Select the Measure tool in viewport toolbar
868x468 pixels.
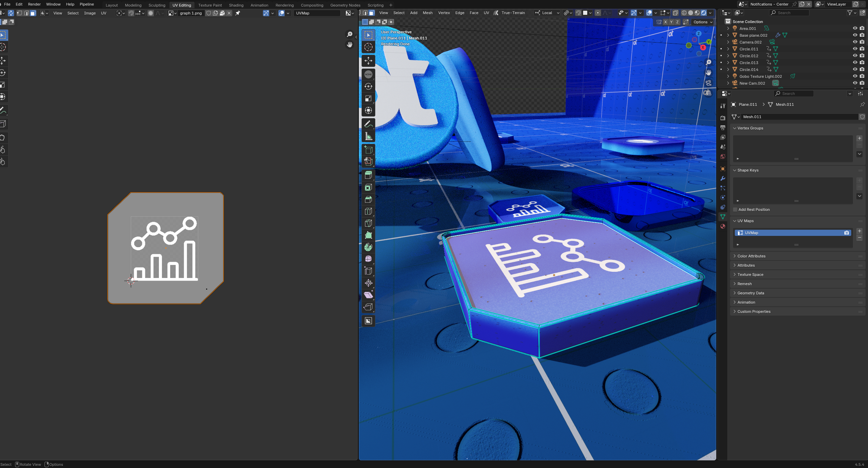point(368,137)
